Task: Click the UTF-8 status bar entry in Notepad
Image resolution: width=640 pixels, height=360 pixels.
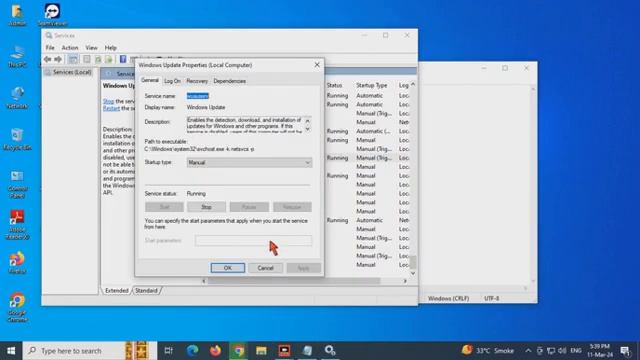Action: [x=491, y=298]
